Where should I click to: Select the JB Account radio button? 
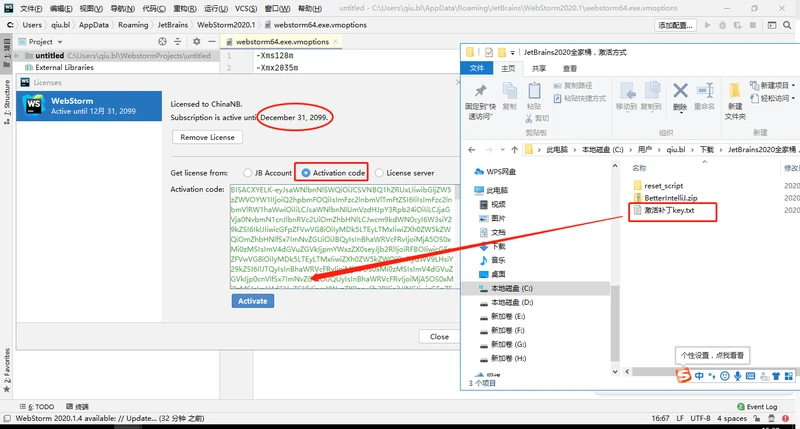[x=246, y=172]
